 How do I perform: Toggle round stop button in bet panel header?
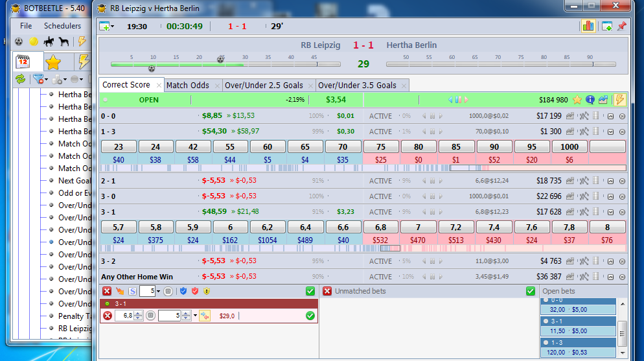(x=168, y=291)
